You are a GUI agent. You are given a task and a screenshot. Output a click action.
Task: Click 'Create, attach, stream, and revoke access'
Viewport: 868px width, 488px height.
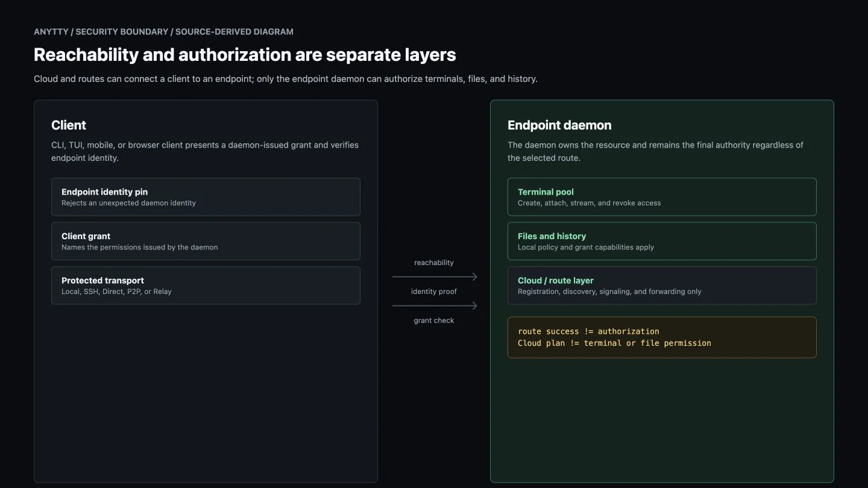pyautogui.click(x=589, y=203)
